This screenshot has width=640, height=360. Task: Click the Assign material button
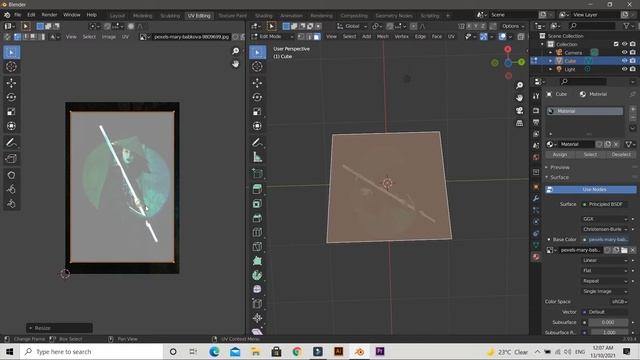[x=560, y=155]
